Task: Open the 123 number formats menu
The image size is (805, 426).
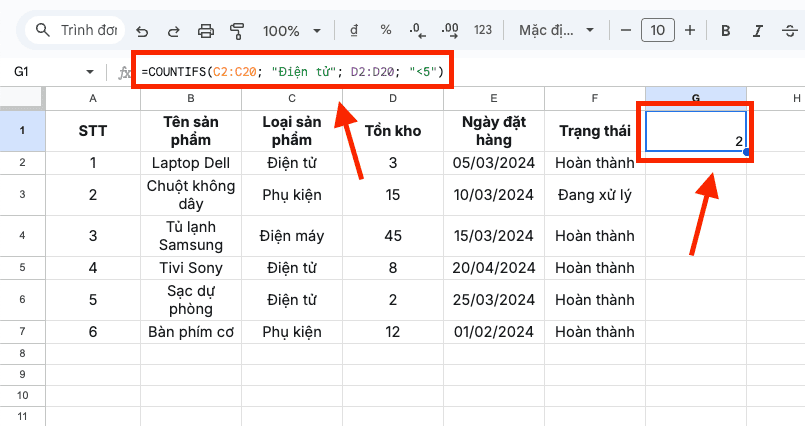Action: point(483,30)
